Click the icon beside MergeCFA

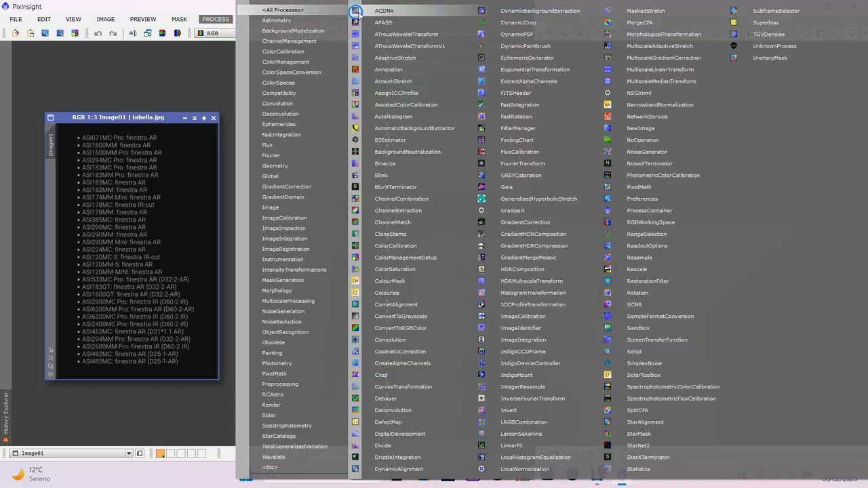(x=608, y=22)
